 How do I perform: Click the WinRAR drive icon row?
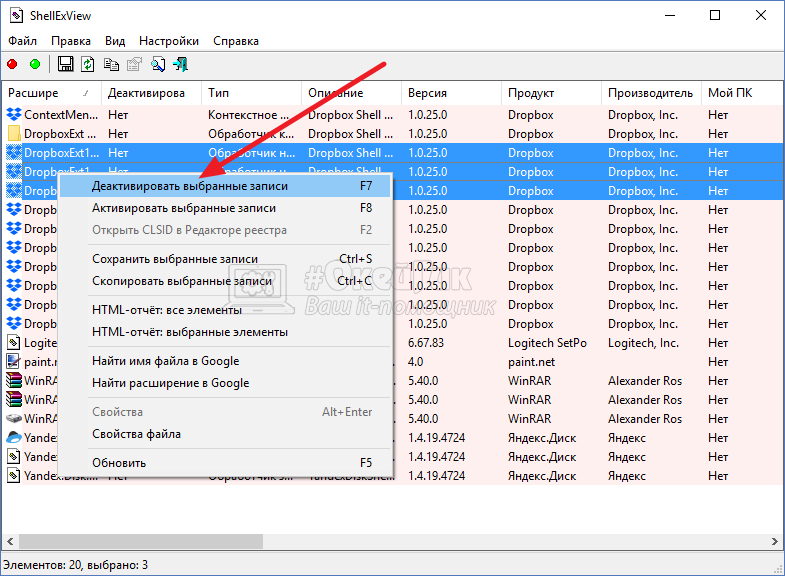tap(14, 418)
